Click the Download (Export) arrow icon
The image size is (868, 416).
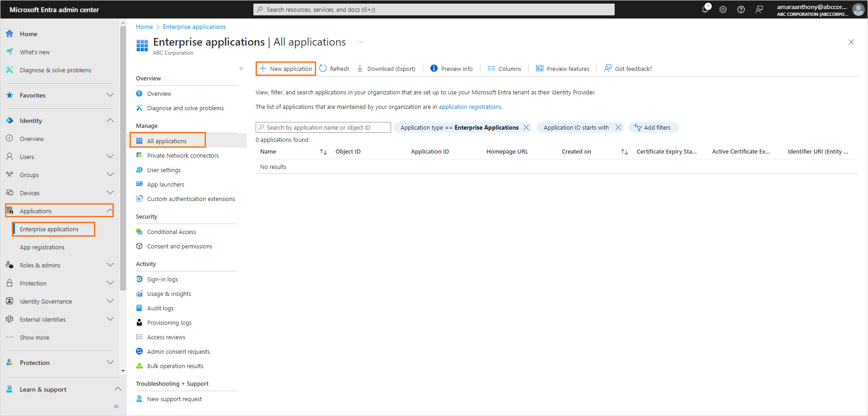point(360,68)
